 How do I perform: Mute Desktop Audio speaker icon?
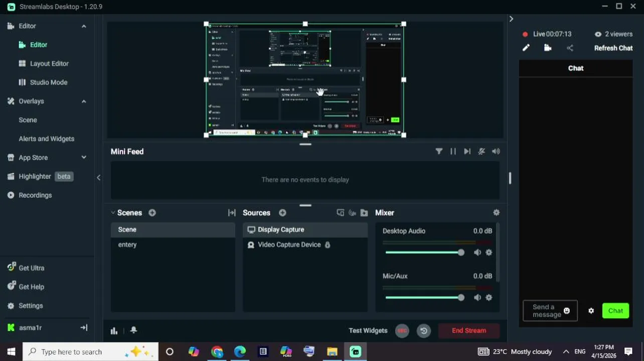[477, 252]
